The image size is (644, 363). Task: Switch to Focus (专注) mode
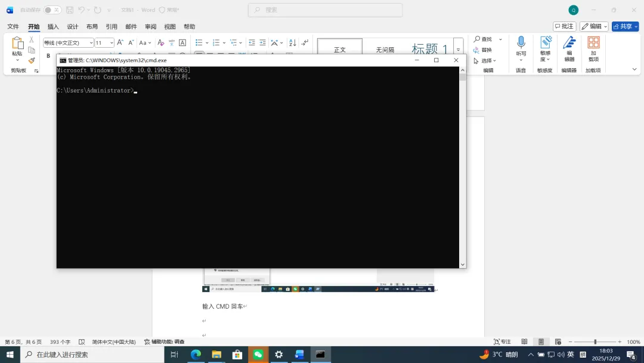[x=502, y=342]
